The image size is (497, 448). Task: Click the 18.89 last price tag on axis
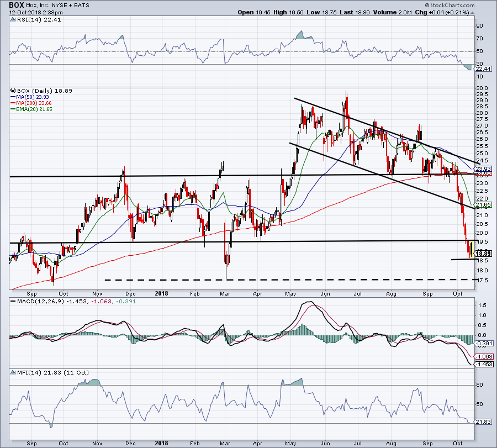pyautogui.click(x=484, y=254)
